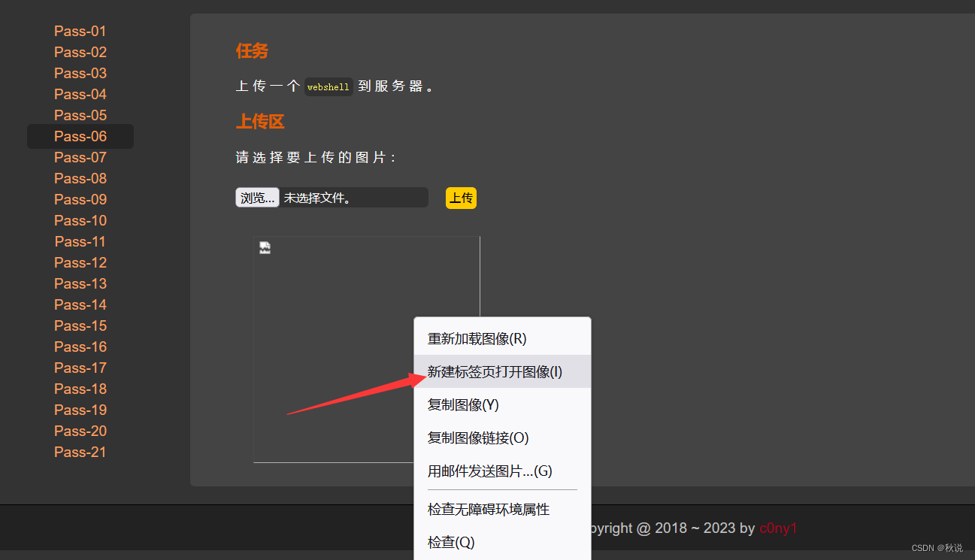The width and height of the screenshot is (975, 560).
Task: Click the 请选择要上传的图片 label
Action: [316, 157]
